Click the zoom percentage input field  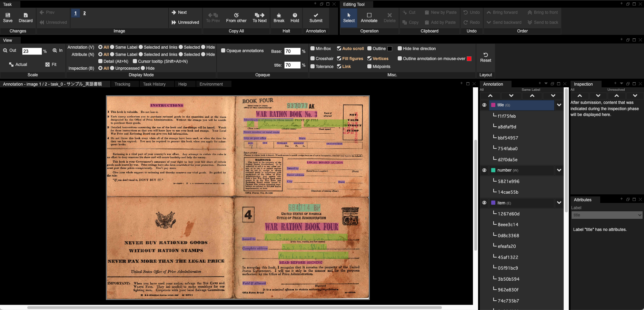pyautogui.click(x=32, y=51)
